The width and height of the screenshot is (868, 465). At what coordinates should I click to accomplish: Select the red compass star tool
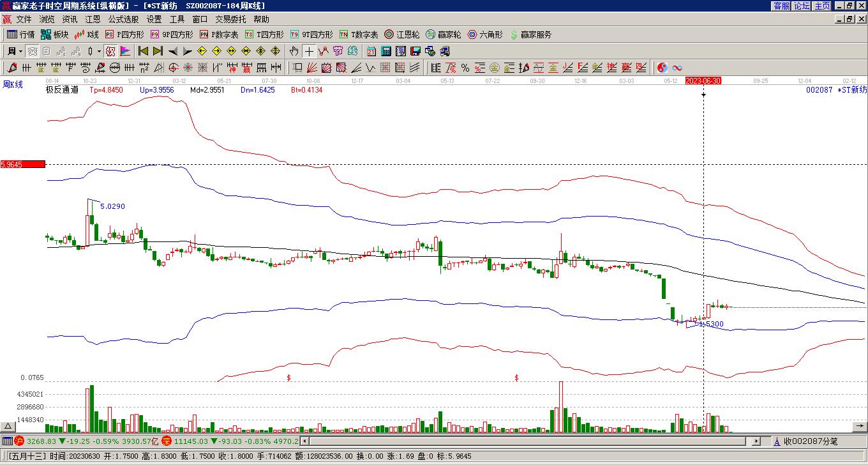188,68
